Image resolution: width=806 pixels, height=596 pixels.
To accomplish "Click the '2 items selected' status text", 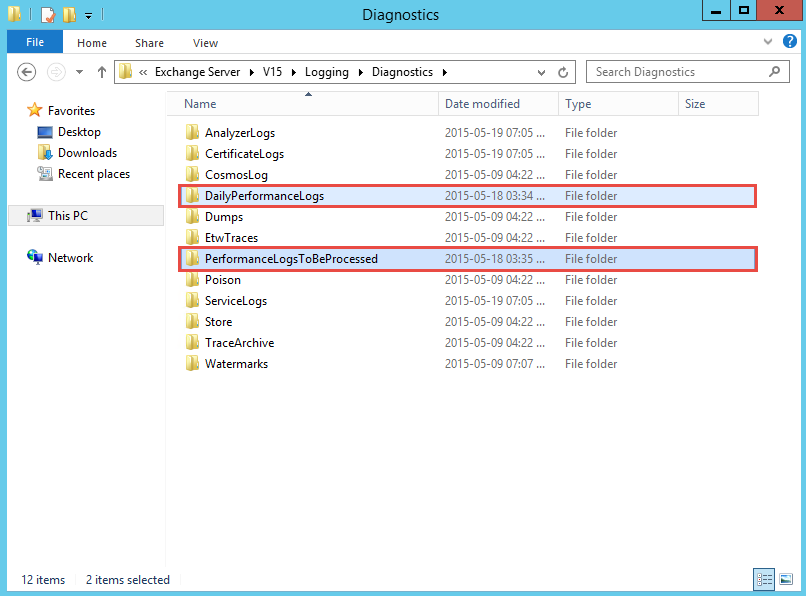I will point(127,580).
